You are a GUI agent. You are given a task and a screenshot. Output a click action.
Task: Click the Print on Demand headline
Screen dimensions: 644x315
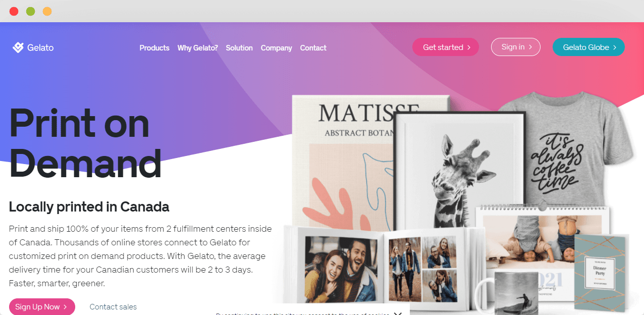pyautogui.click(x=85, y=144)
